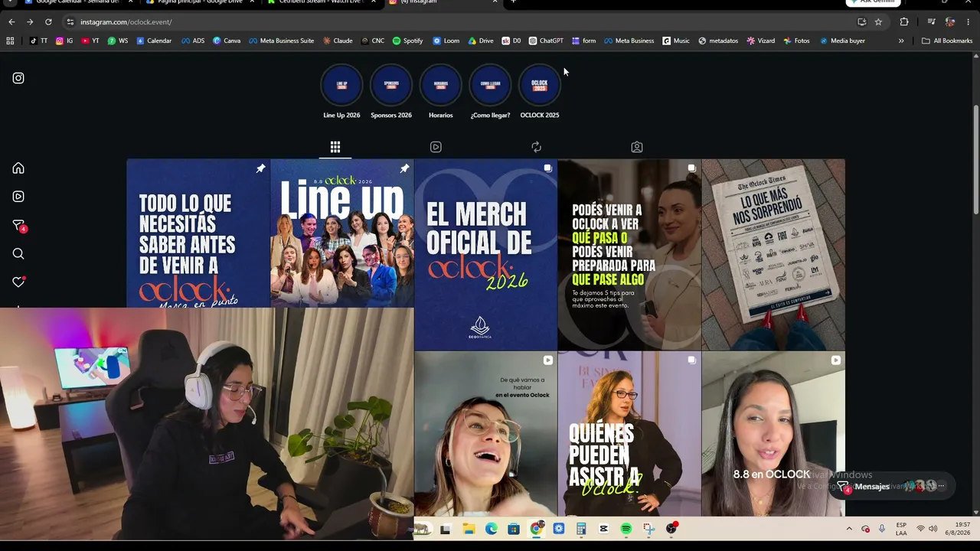
Task: Open the taskbar volume control
Action: [x=933, y=529]
